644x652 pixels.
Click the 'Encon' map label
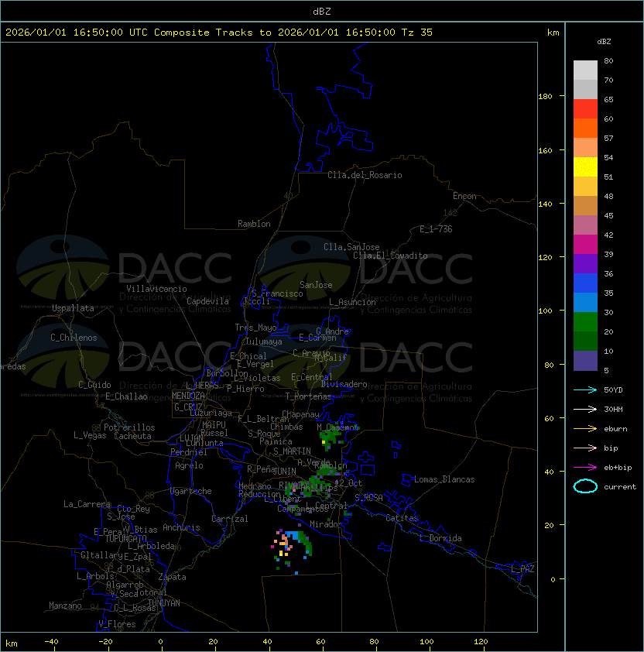click(464, 196)
